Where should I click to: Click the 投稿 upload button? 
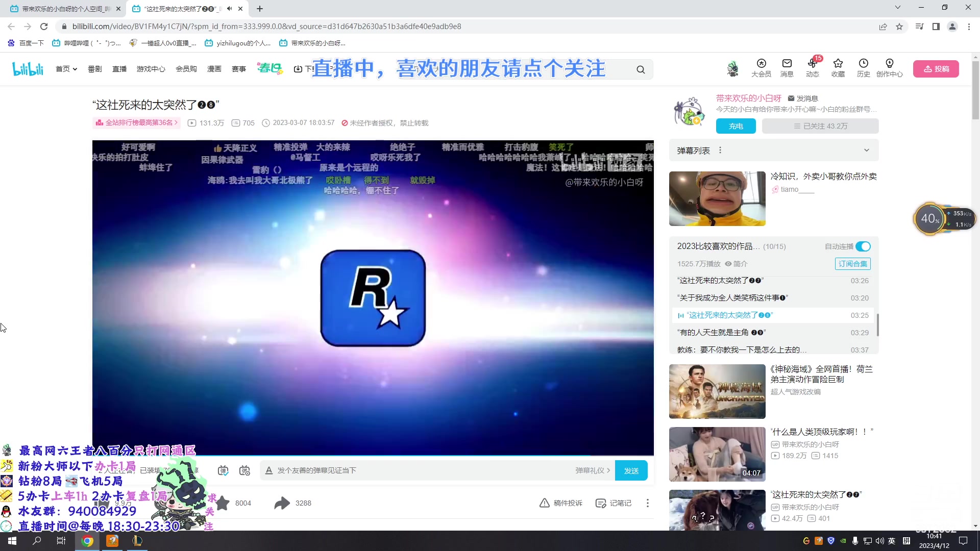(936, 69)
